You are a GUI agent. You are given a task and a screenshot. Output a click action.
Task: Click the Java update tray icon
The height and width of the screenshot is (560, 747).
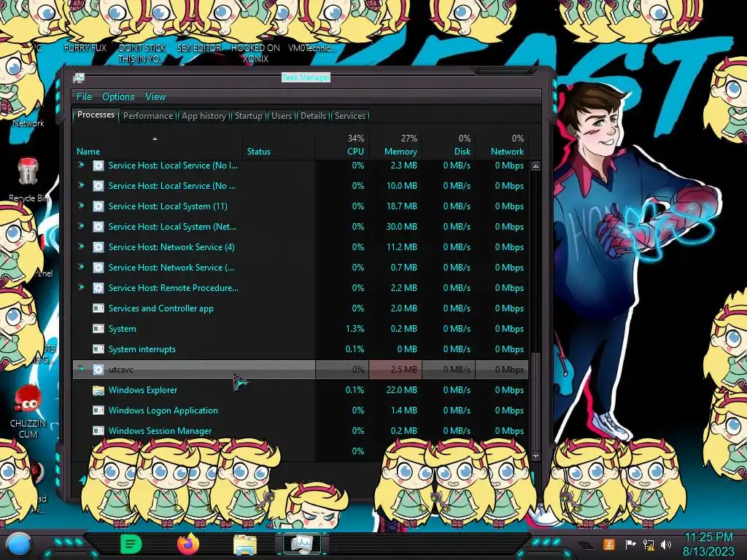(609, 544)
